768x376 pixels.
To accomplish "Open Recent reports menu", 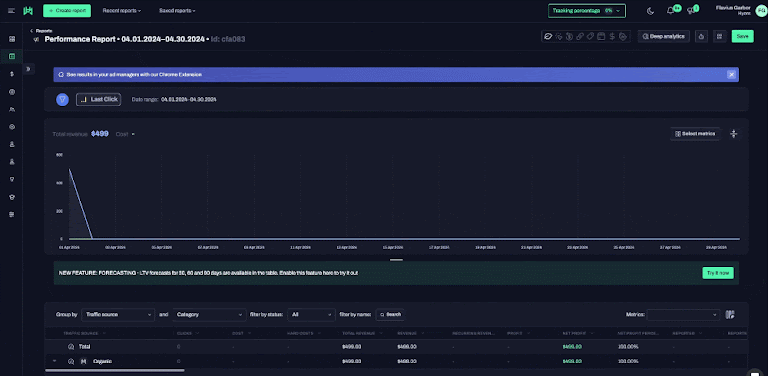I will [122, 11].
